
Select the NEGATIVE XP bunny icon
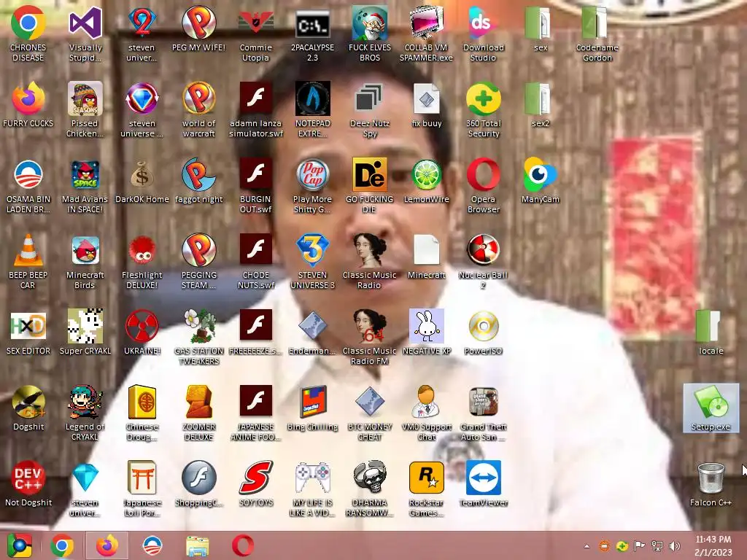[x=426, y=332]
